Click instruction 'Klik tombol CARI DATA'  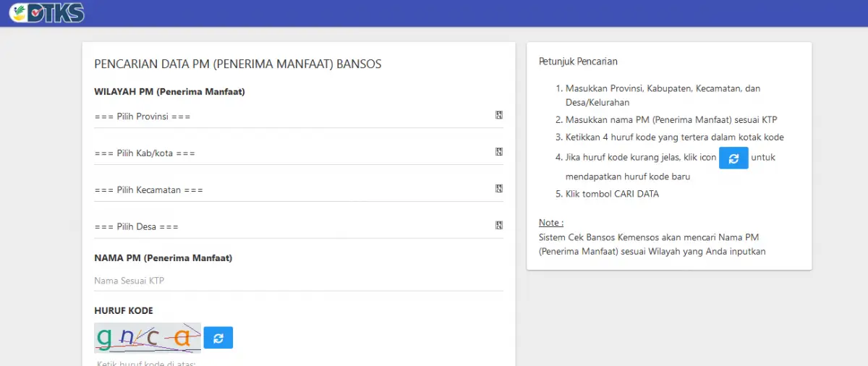pyautogui.click(x=612, y=194)
